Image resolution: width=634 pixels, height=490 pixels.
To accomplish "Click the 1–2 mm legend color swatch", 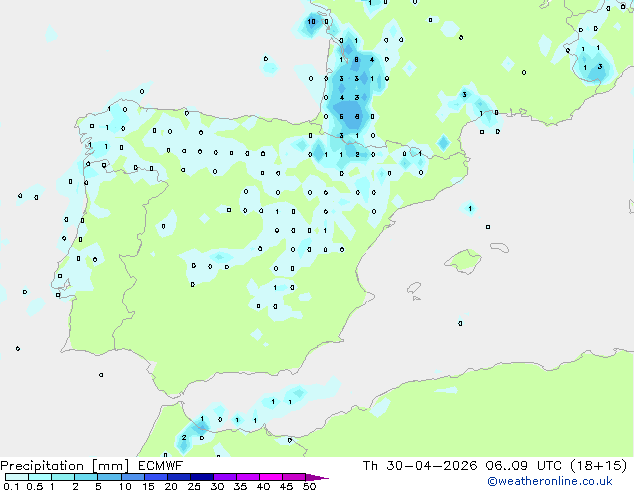I will (x=63, y=477).
